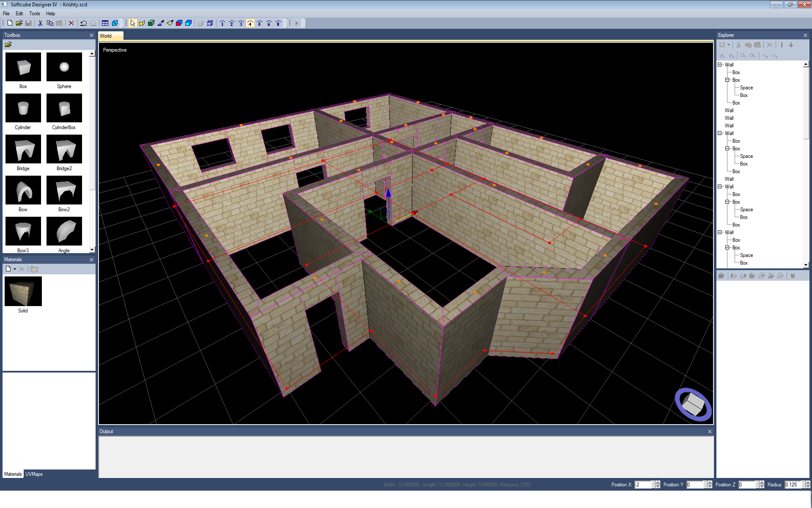Collapse the first Wall tree node
Image resolution: width=812 pixels, height=508 pixels.
coord(720,65)
